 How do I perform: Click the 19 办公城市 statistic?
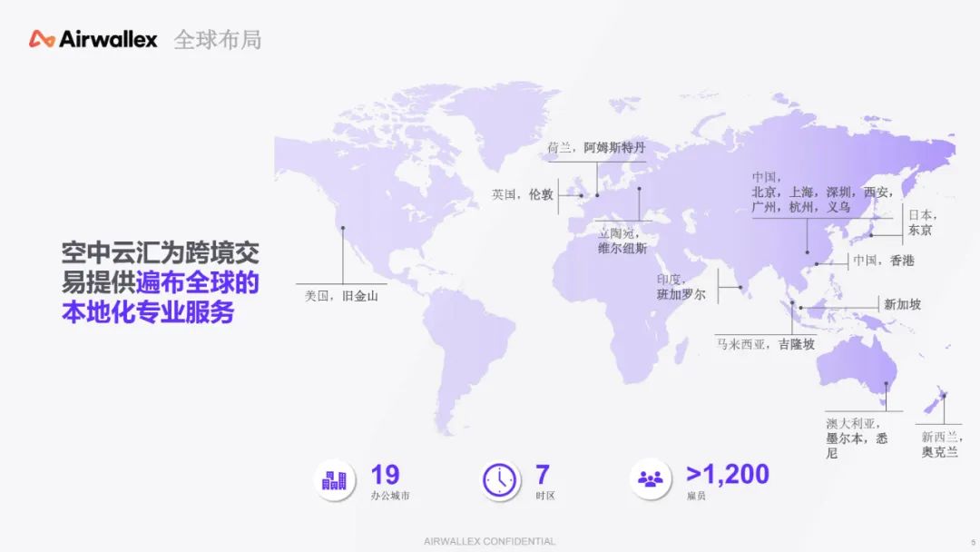(x=388, y=483)
